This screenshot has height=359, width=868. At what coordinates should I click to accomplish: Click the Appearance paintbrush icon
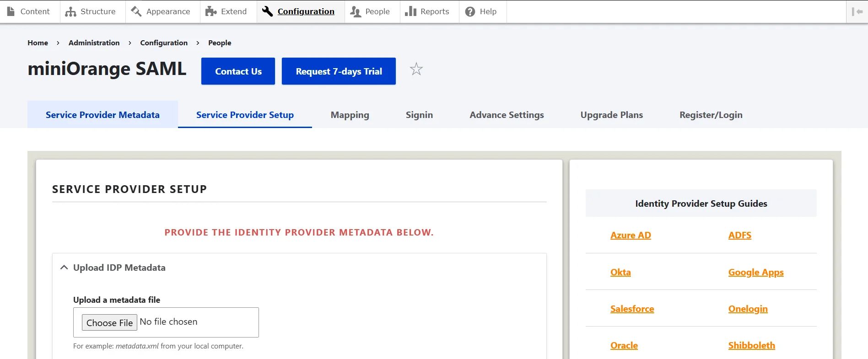pos(136,11)
